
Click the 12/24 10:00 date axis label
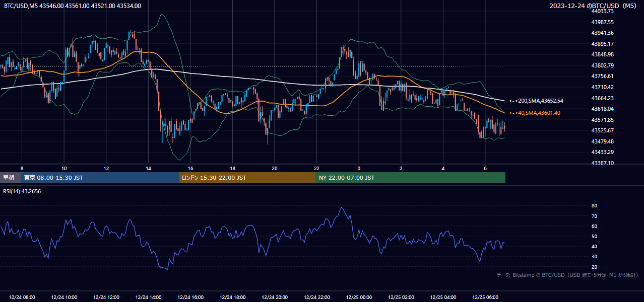64,297
